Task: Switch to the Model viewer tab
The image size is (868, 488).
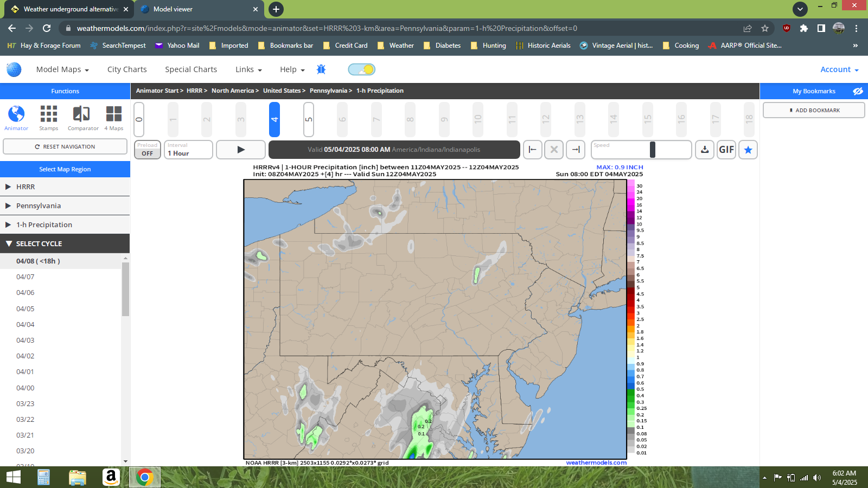Action: click(198, 9)
